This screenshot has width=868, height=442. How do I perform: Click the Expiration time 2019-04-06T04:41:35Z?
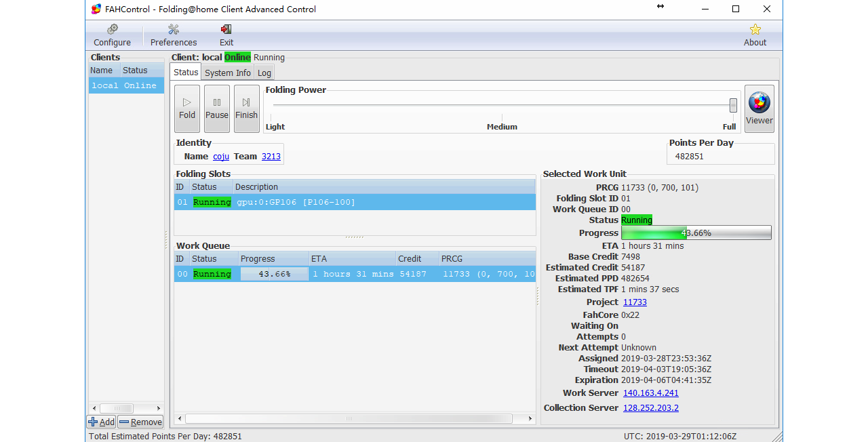coord(667,380)
